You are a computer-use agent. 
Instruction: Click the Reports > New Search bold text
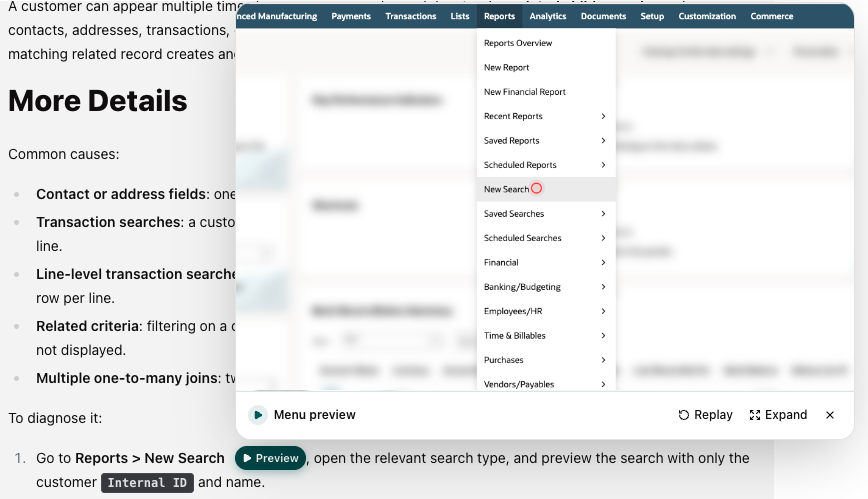[150, 458]
